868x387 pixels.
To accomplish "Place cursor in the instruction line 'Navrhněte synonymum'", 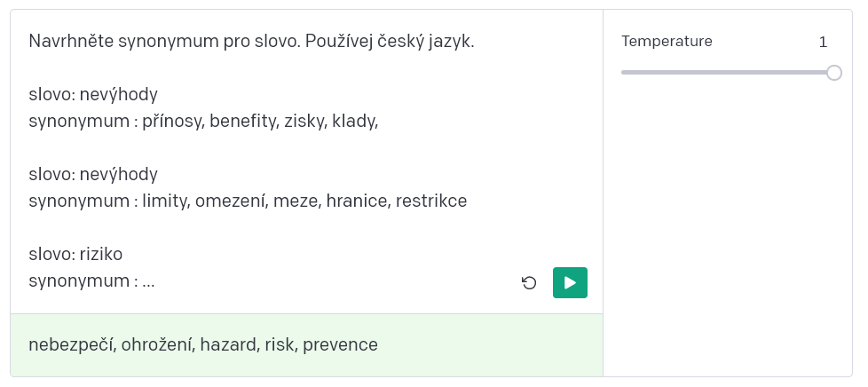I will pos(251,41).
